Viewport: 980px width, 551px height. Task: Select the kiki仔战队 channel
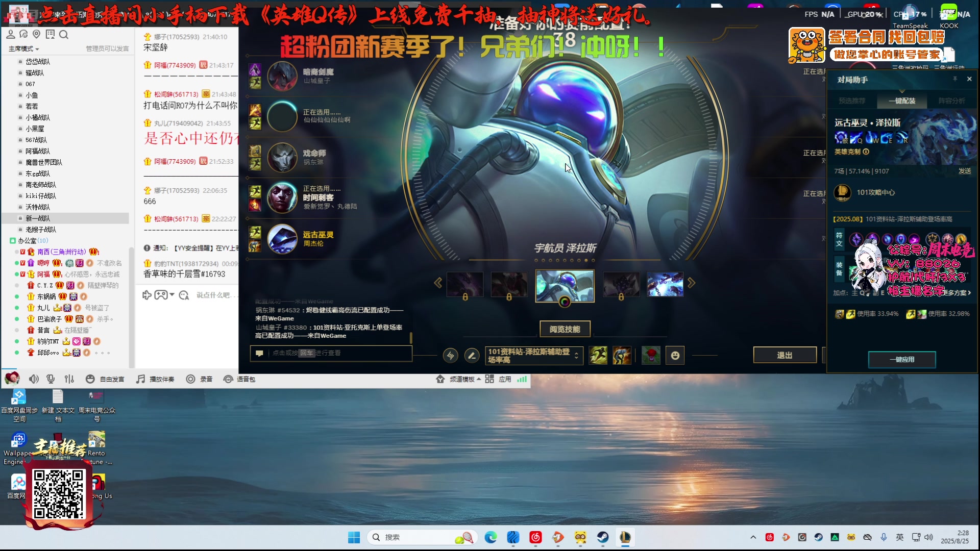coord(41,196)
